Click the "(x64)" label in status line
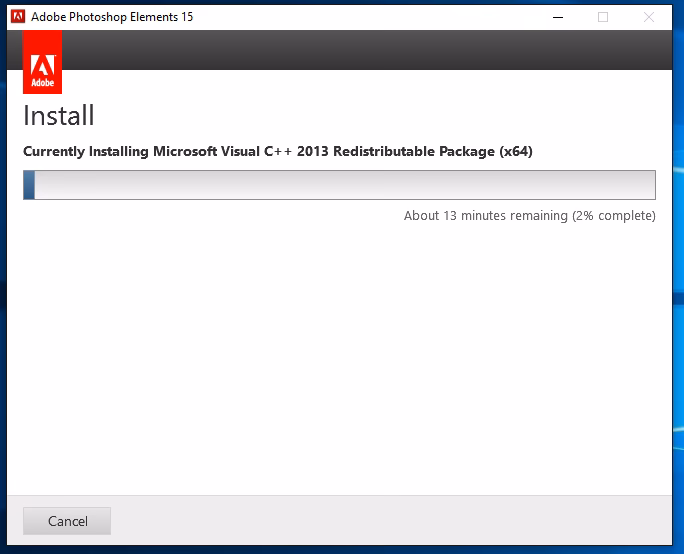The height and width of the screenshot is (554, 684). click(x=516, y=152)
